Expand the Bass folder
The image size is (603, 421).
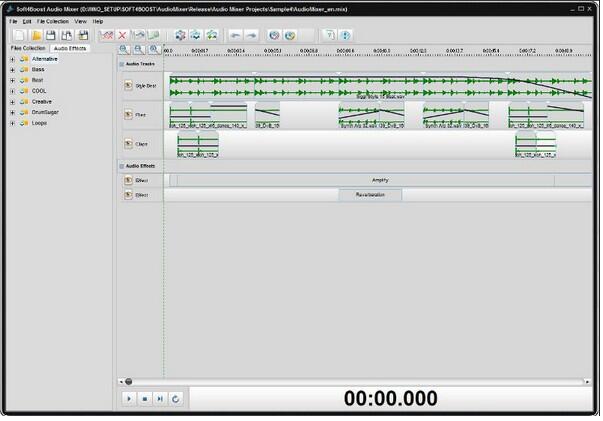pos(12,70)
